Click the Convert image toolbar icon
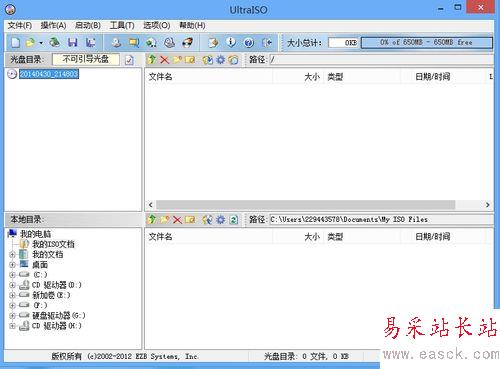Viewport: 500px width, 369px height. pos(152,42)
